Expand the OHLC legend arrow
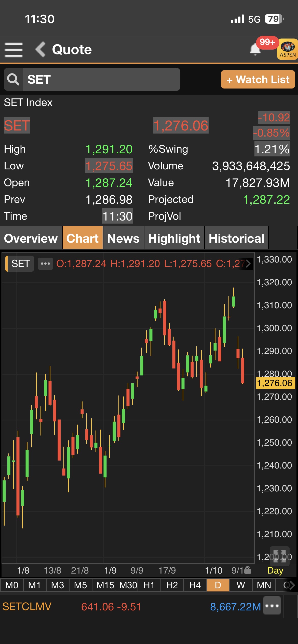Image resolution: width=298 pixels, height=644 pixels. pyautogui.click(x=248, y=264)
